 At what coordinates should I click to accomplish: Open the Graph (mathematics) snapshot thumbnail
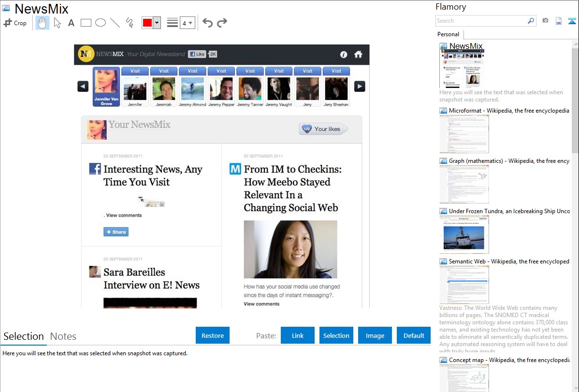[464, 184]
